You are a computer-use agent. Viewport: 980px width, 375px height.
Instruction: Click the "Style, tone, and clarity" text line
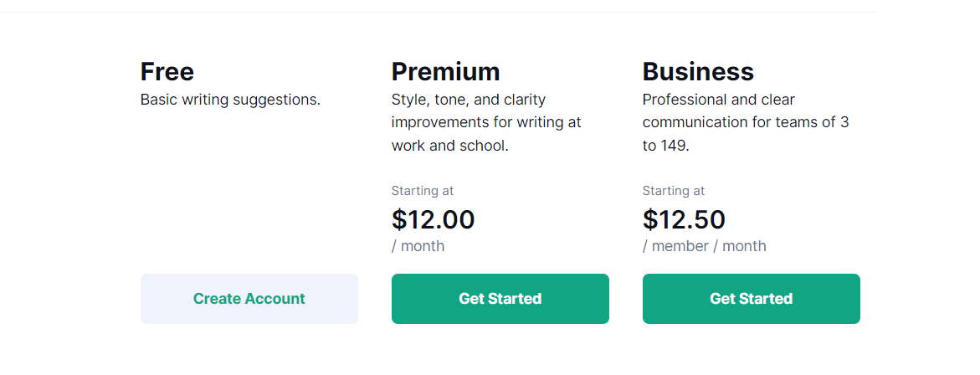pos(469,100)
